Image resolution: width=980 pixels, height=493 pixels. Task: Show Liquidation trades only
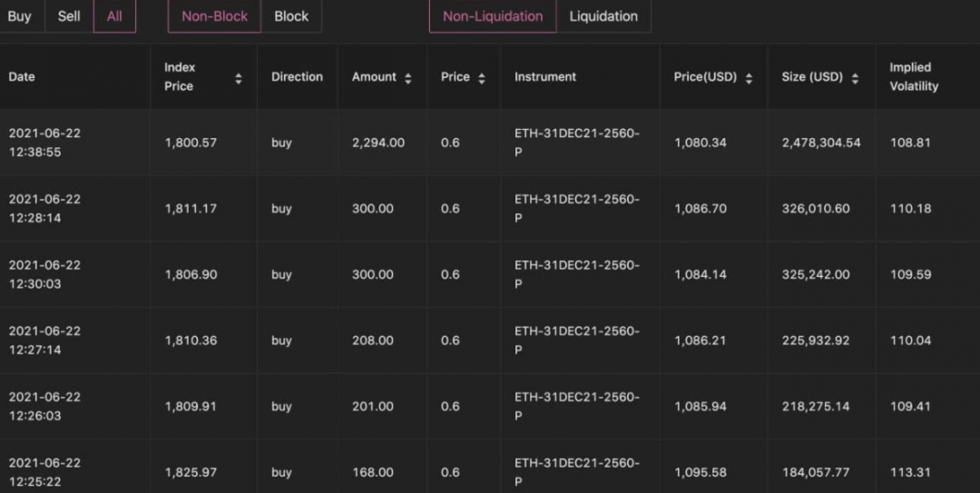pos(603,16)
